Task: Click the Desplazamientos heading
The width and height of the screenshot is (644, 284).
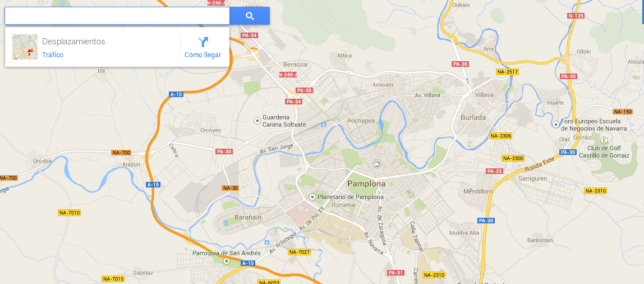Action: tap(73, 42)
